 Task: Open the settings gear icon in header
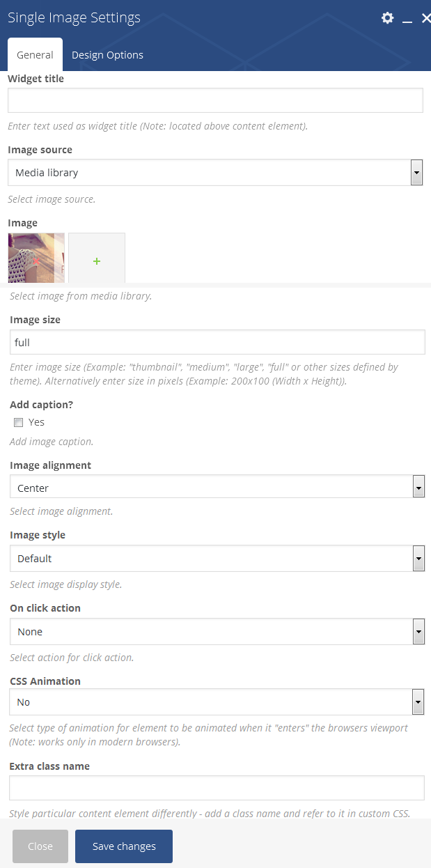click(x=388, y=18)
